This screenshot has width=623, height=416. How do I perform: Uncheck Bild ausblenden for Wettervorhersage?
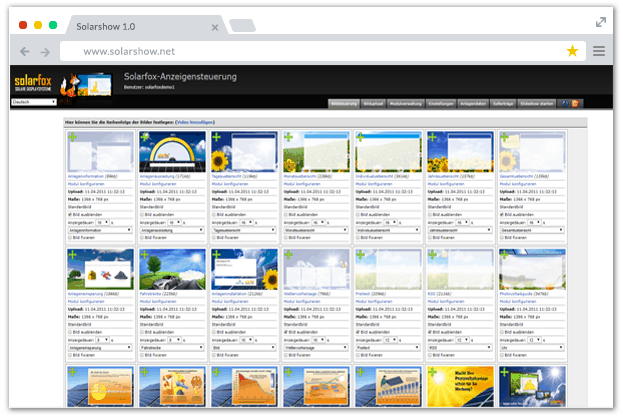(x=286, y=332)
